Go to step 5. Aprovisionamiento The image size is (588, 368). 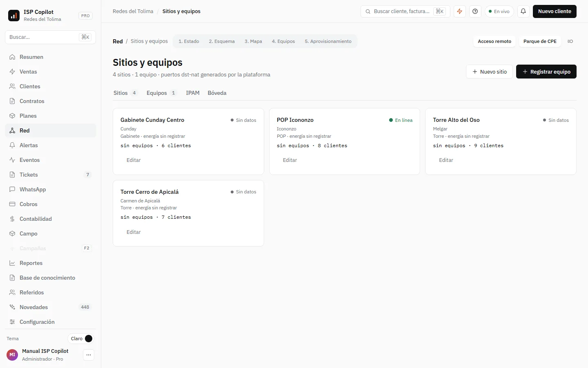click(328, 41)
